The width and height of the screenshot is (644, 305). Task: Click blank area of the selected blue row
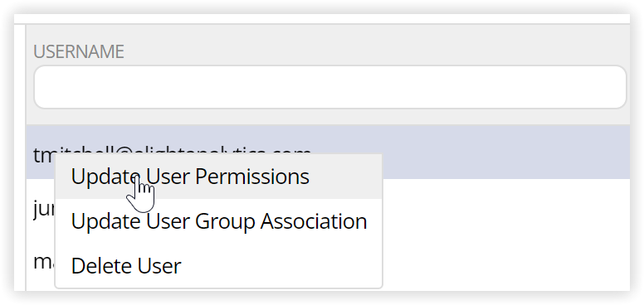505,152
